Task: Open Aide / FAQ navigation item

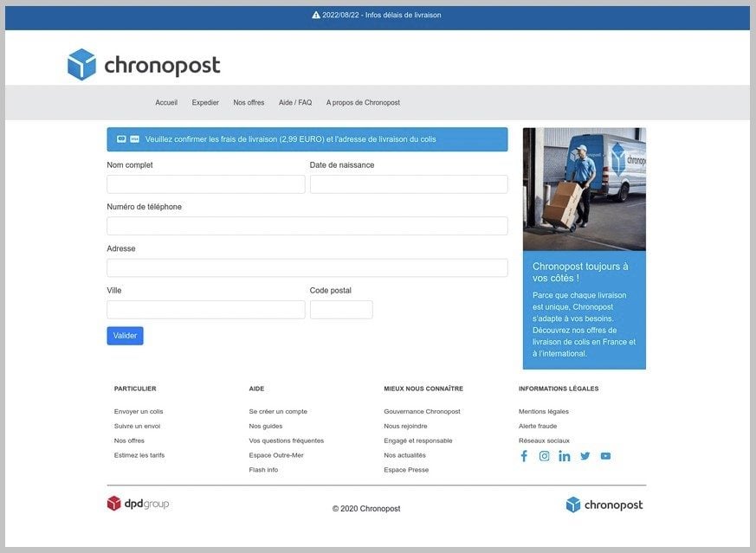Action: click(295, 103)
